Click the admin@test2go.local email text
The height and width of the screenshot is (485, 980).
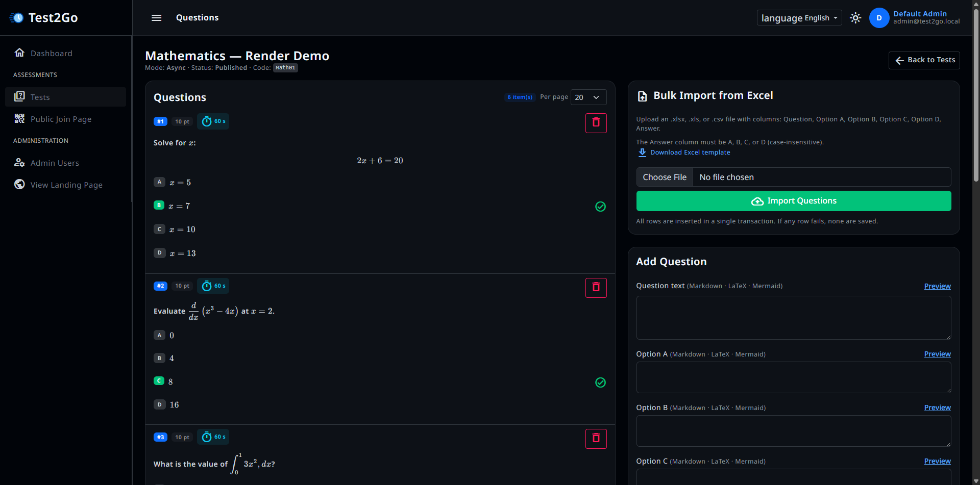pos(926,21)
